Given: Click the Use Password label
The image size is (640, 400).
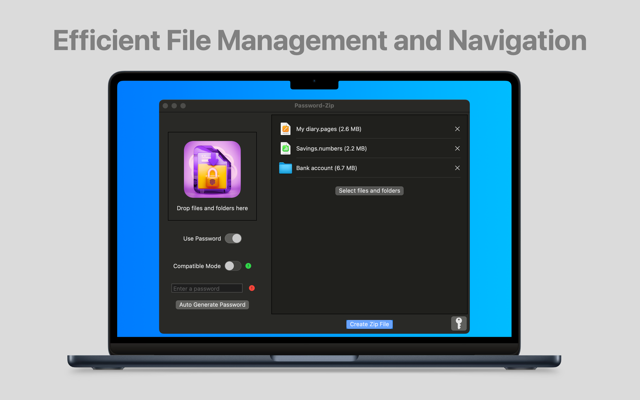Looking at the screenshot, I should pyautogui.click(x=202, y=239).
